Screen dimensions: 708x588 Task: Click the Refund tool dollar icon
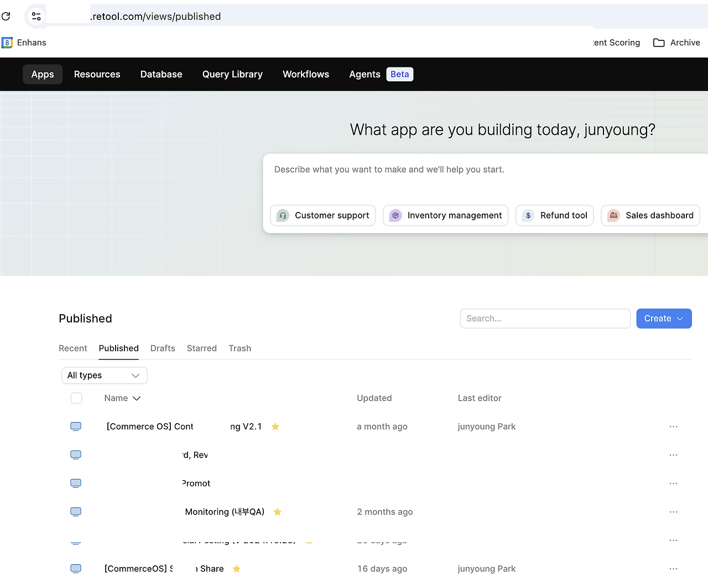point(528,216)
